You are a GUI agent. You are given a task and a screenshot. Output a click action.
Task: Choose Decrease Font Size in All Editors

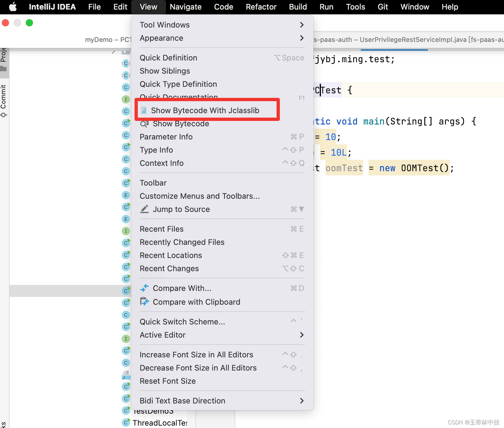coord(222,368)
